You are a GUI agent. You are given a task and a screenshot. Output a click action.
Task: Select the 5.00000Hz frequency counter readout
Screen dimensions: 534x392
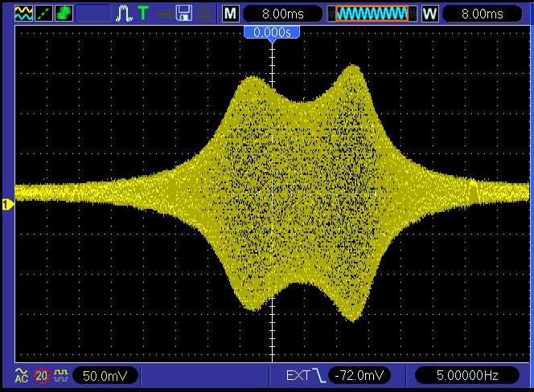coord(467,376)
